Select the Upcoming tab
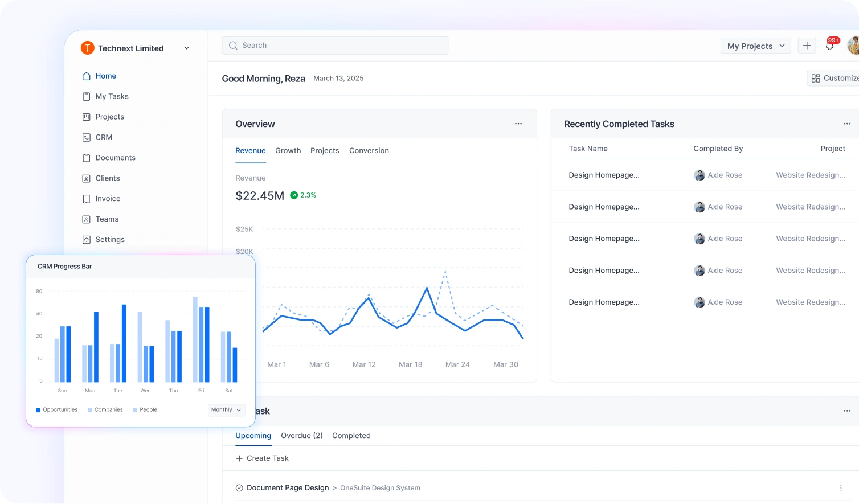The image size is (859, 504). point(253,436)
